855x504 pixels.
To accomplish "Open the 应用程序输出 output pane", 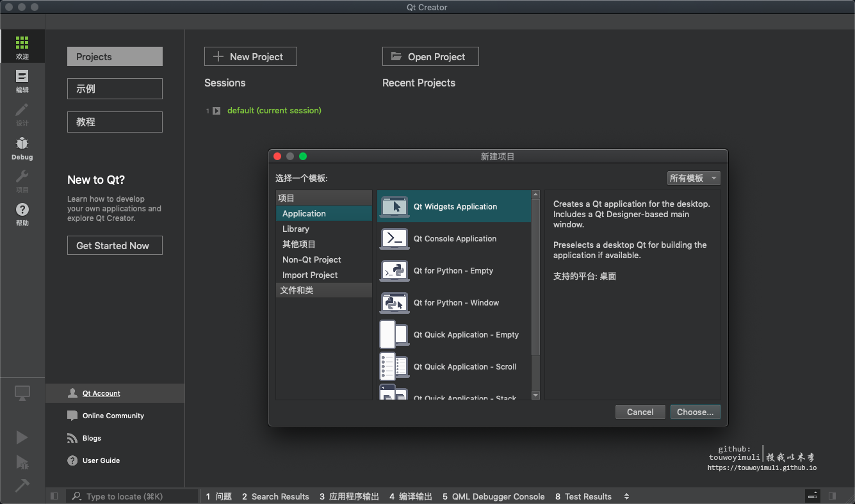I will pos(350,496).
